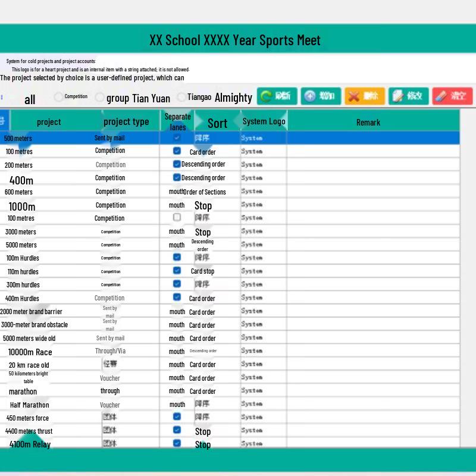The height and width of the screenshot is (476, 476).
Task: Toggle lanes checkbox in selected 500 meters row
Action: pyautogui.click(x=177, y=138)
